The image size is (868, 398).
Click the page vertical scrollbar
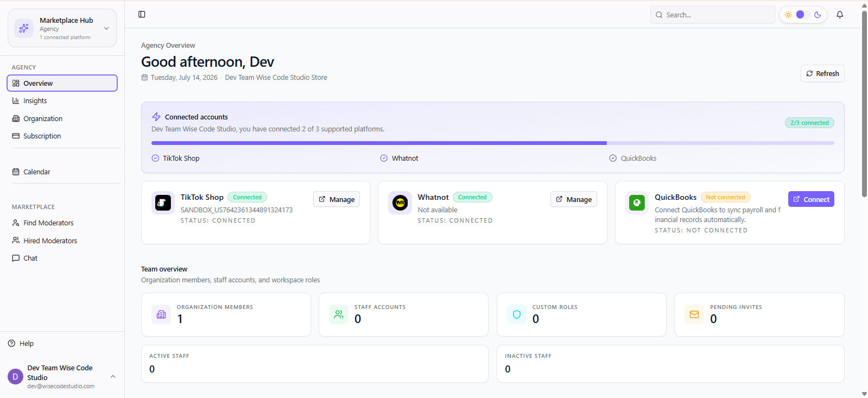864,103
